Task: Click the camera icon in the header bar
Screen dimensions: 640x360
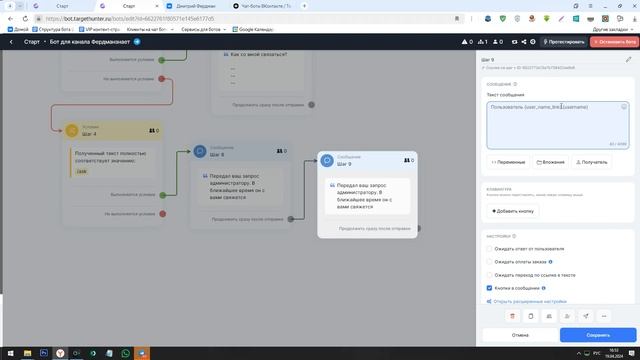Action: [514, 42]
